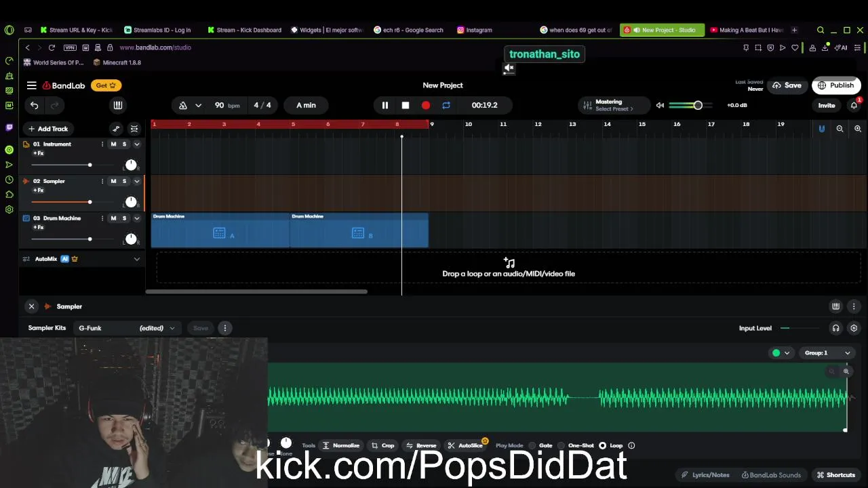Solo the 03 Drum Machine track
Image resolution: width=868 pixels, height=488 pixels.
click(124, 218)
